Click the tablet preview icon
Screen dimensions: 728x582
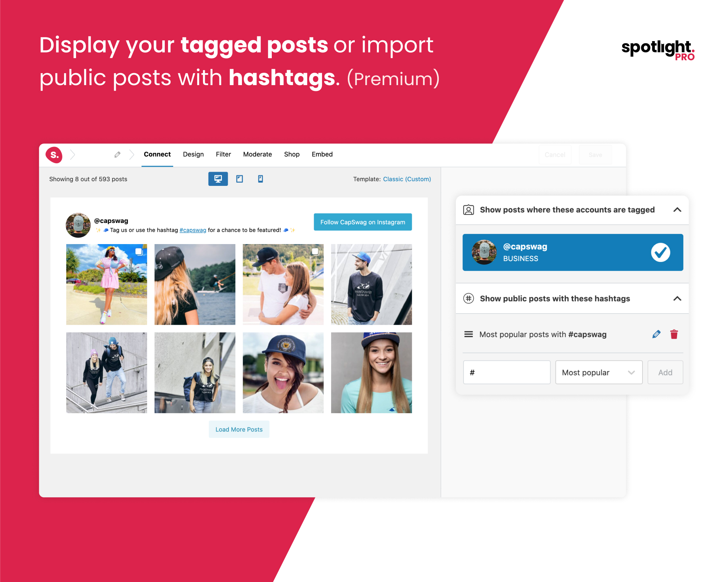(240, 179)
